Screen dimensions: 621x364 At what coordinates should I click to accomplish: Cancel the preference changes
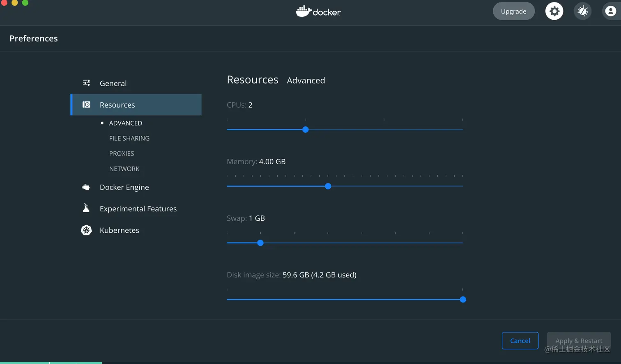[x=520, y=341]
